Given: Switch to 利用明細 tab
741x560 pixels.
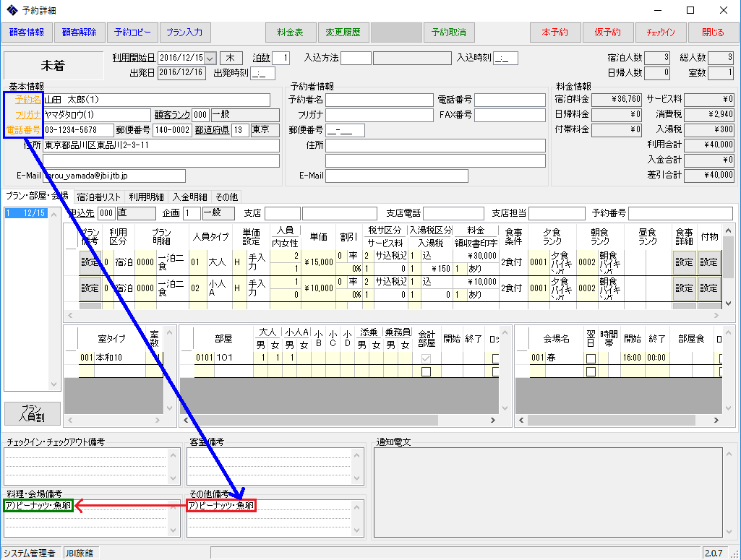Looking at the screenshot, I should point(147,197).
